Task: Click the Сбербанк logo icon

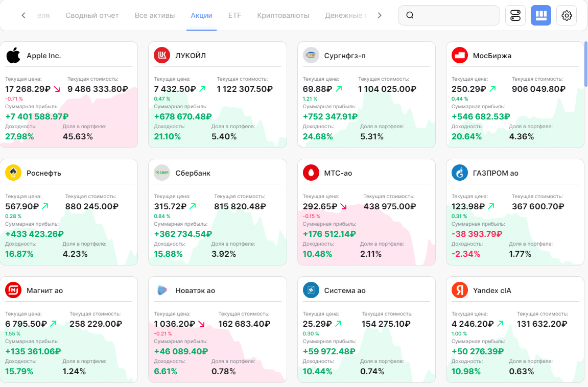Action: click(x=162, y=173)
